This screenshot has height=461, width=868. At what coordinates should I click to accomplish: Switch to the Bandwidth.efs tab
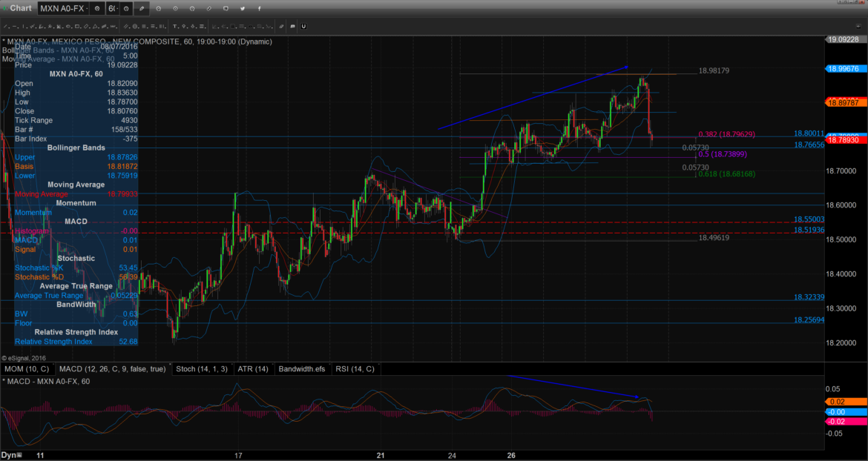(x=302, y=368)
